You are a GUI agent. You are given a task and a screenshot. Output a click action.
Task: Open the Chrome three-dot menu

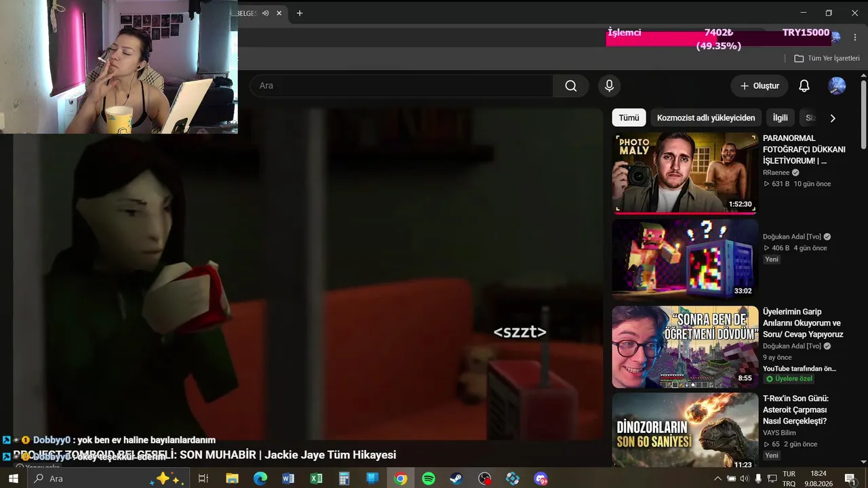[855, 37]
